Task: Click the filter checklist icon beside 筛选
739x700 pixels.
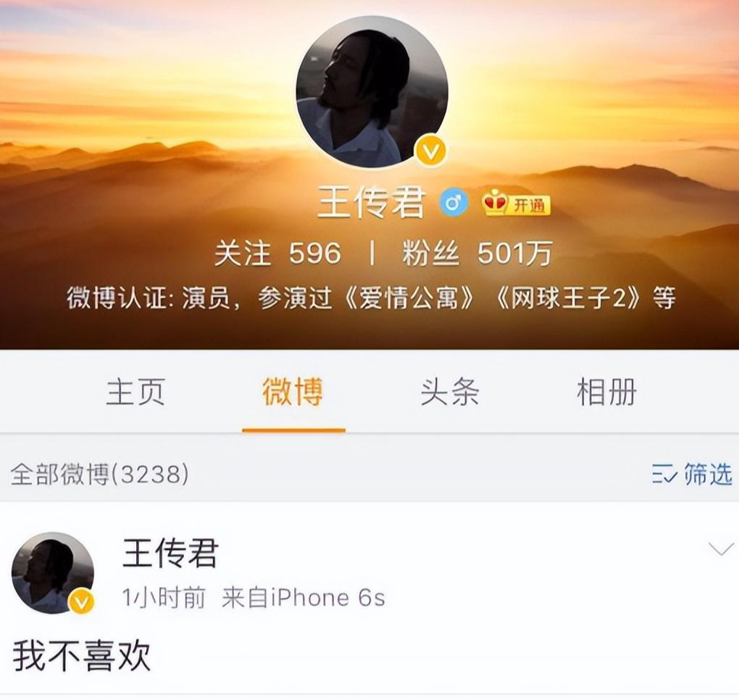Action: click(664, 474)
